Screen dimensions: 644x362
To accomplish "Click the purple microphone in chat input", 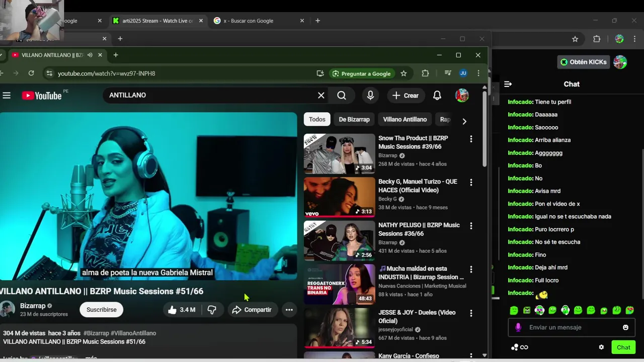I will 518,327.
